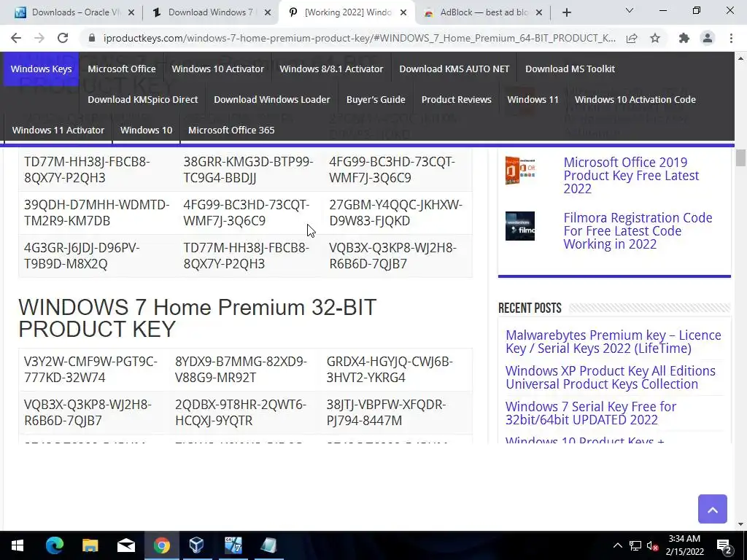Open the Windows Start menu

pos(18,545)
